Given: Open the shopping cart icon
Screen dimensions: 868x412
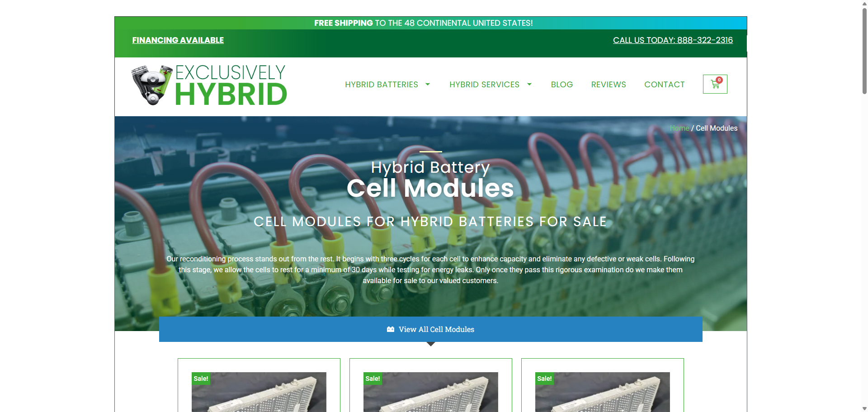Looking at the screenshot, I should tap(715, 84).
